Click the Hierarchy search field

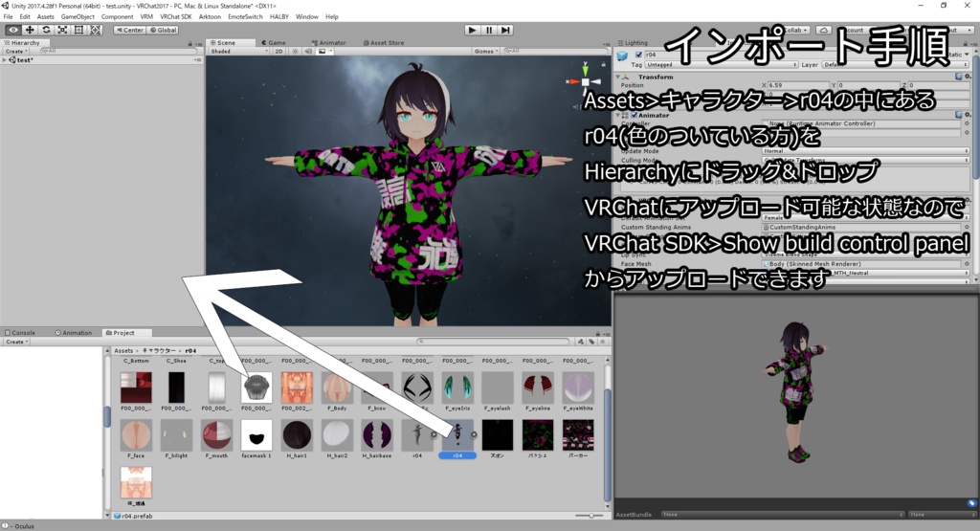click(119, 52)
